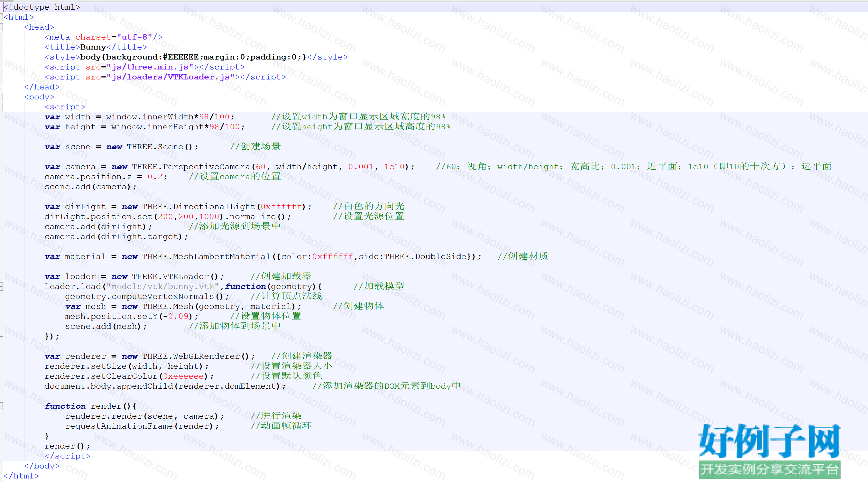Click the word Bunny in the title tag
The height and width of the screenshot is (482, 868).
93,47
